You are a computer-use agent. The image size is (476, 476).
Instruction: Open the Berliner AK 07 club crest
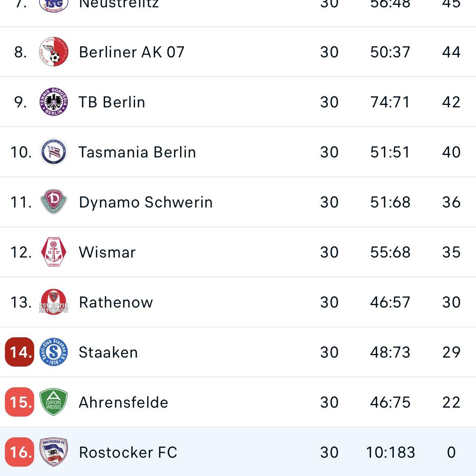tap(54, 52)
